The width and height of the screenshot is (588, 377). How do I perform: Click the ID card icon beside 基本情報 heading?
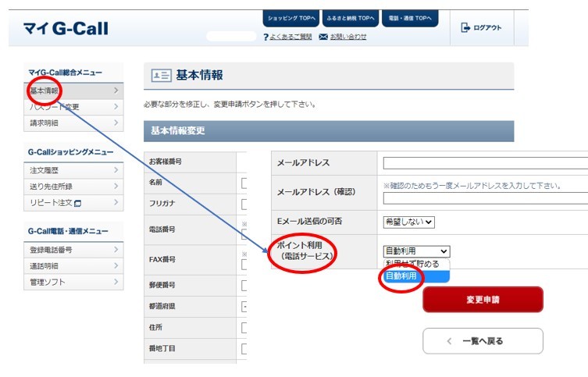tap(161, 76)
